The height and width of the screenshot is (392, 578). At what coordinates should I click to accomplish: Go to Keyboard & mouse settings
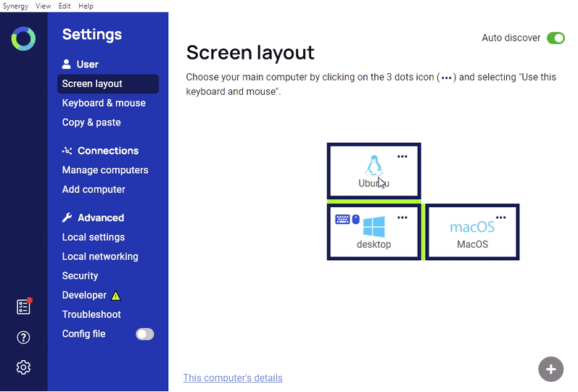click(x=104, y=103)
